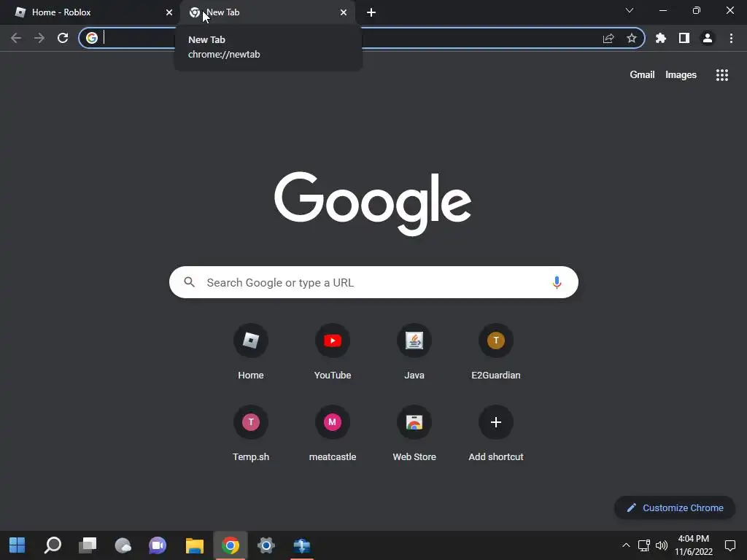This screenshot has width=747, height=560.
Task: Open the Extensions puzzle icon
Action: click(661, 38)
